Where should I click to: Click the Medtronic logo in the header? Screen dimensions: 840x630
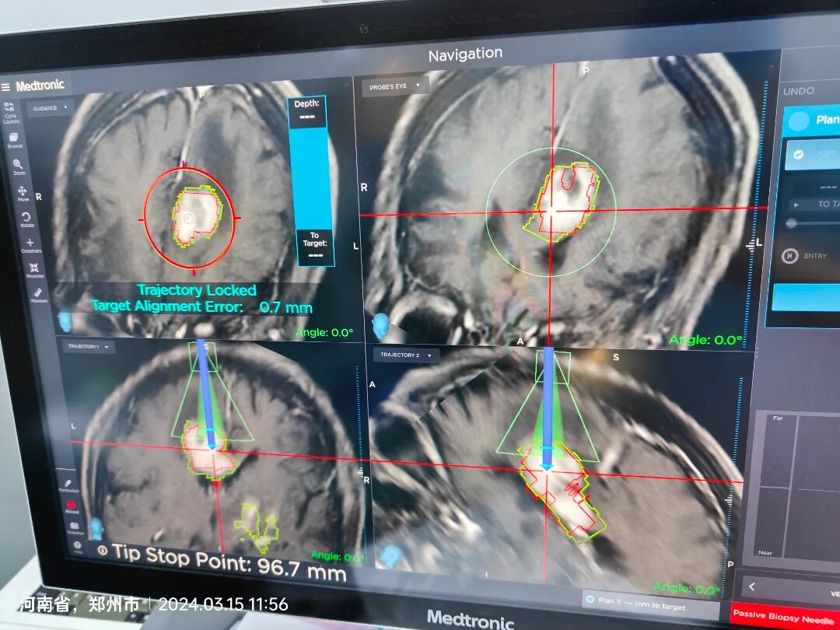[x=40, y=86]
